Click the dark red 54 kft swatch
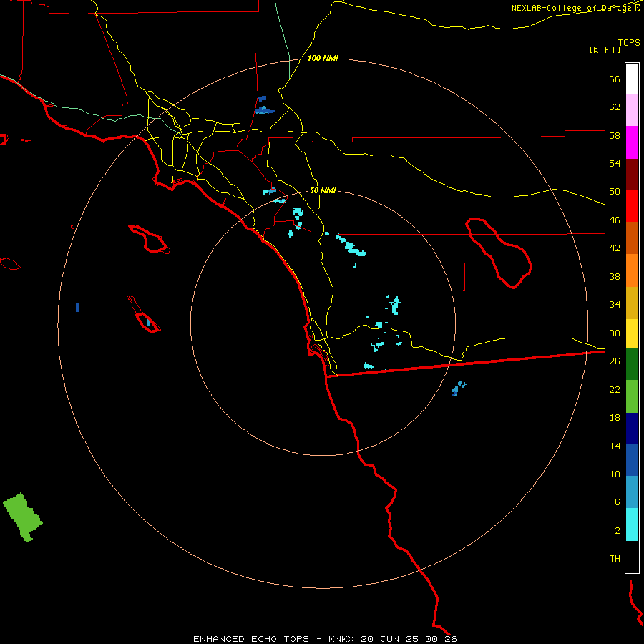Image resolution: width=644 pixels, height=644 pixels. click(632, 174)
